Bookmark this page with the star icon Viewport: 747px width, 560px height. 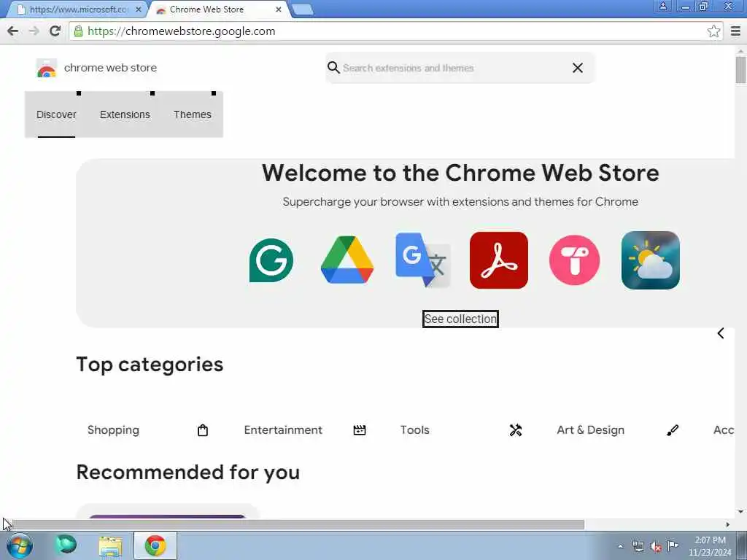tap(713, 31)
